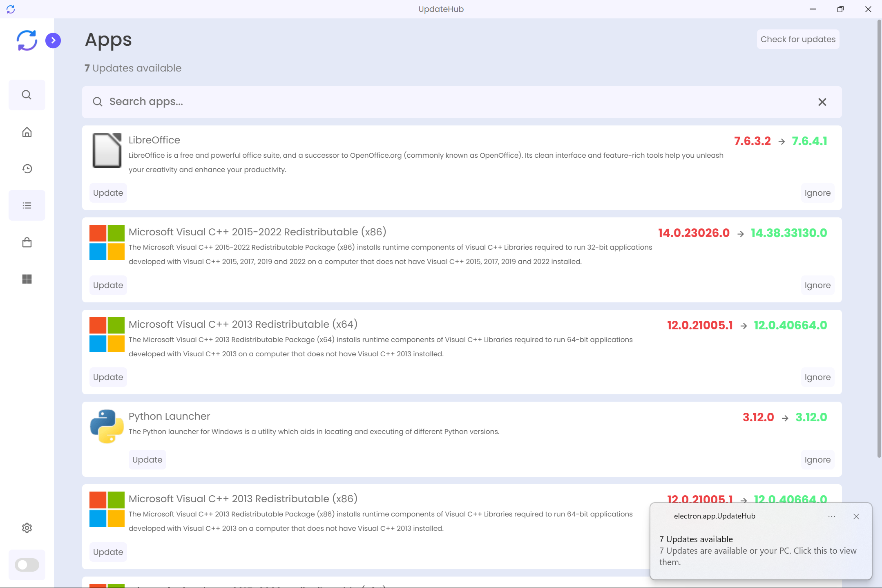The width and height of the screenshot is (882, 588).
Task: Select the apps list sidebar icon
Action: [x=27, y=205]
